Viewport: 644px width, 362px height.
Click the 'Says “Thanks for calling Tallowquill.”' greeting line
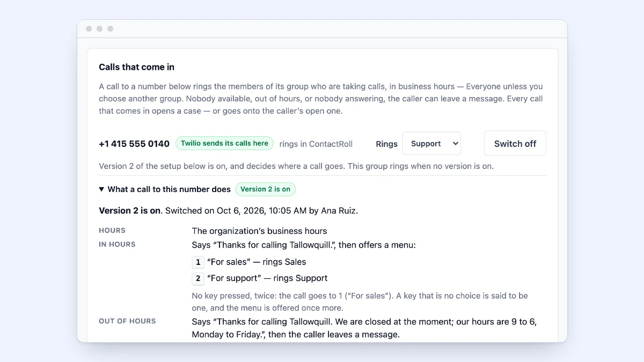304,245
